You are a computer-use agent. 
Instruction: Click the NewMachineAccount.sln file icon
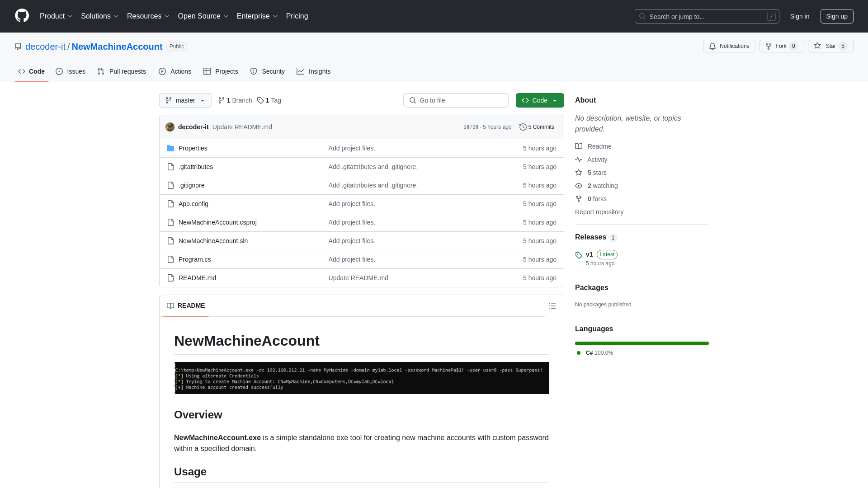click(170, 241)
